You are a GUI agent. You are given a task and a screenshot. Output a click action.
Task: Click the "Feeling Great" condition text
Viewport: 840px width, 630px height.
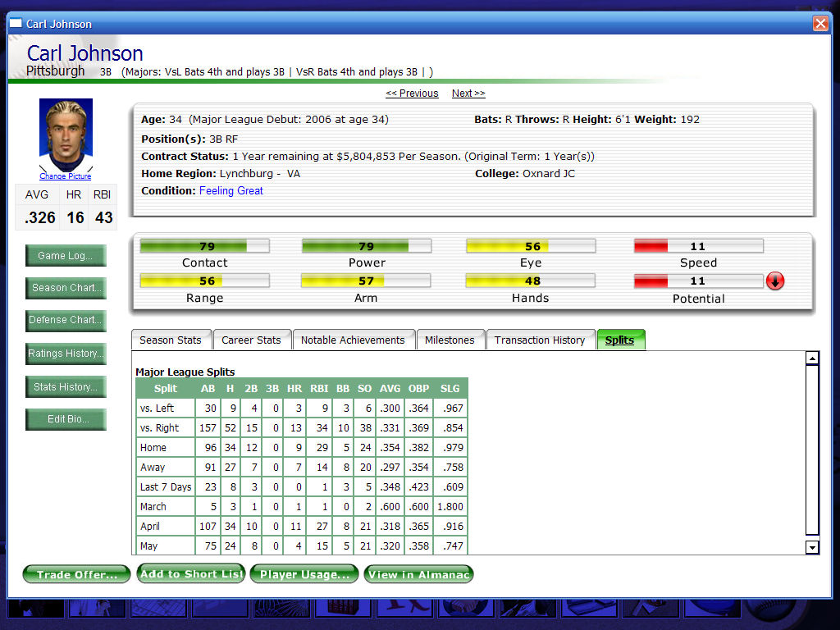(x=231, y=190)
